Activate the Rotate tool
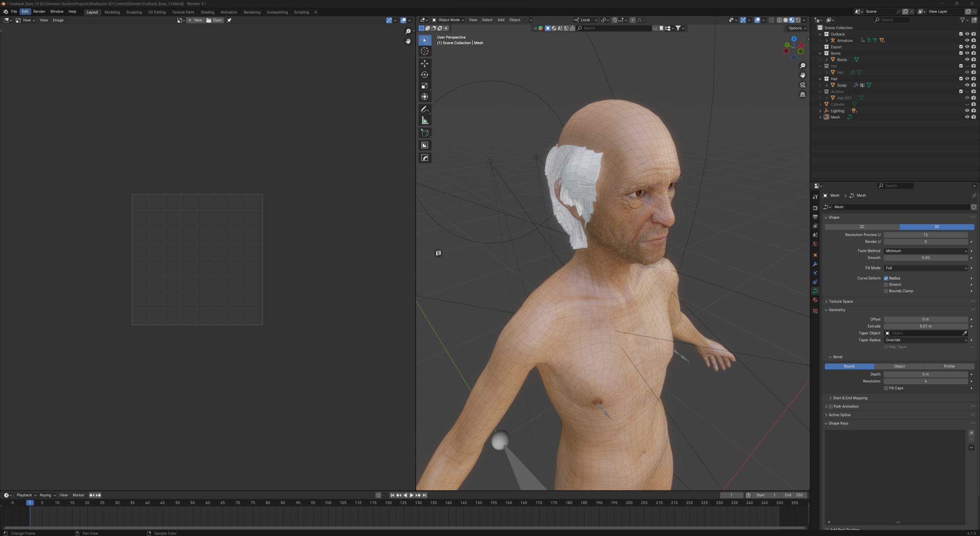 tap(425, 75)
